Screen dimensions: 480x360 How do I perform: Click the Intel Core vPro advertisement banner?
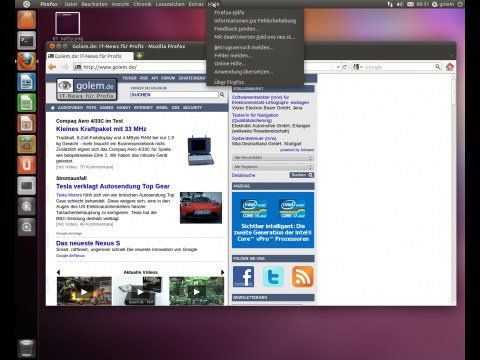(273, 220)
